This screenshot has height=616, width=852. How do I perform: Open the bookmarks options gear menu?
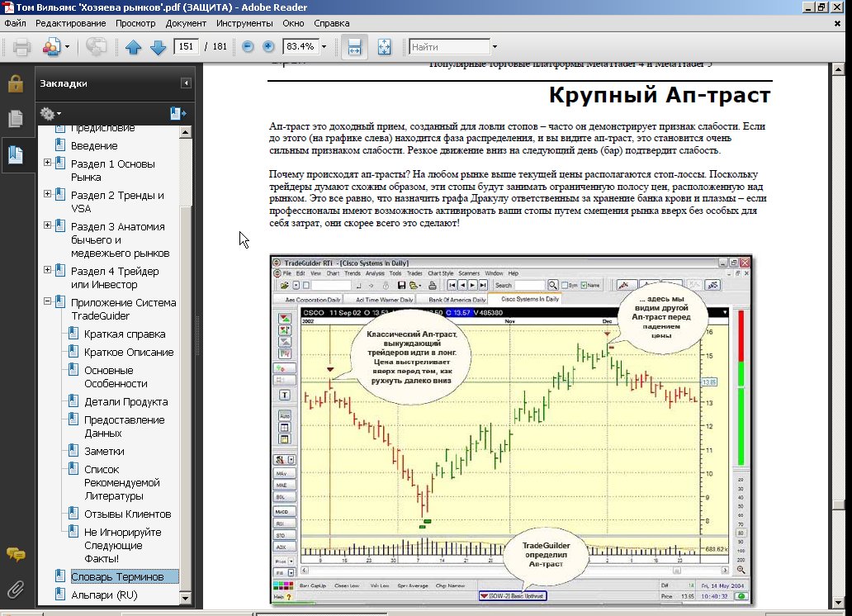click(50, 113)
